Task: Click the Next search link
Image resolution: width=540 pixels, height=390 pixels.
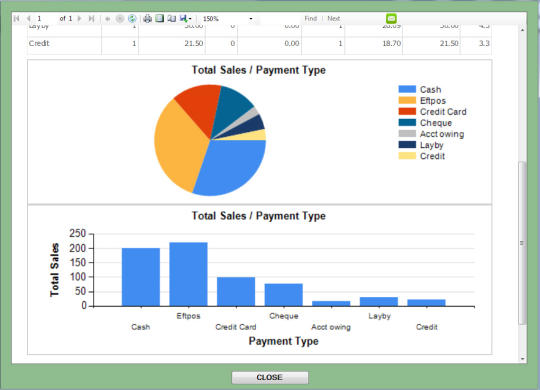Action: (x=333, y=19)
